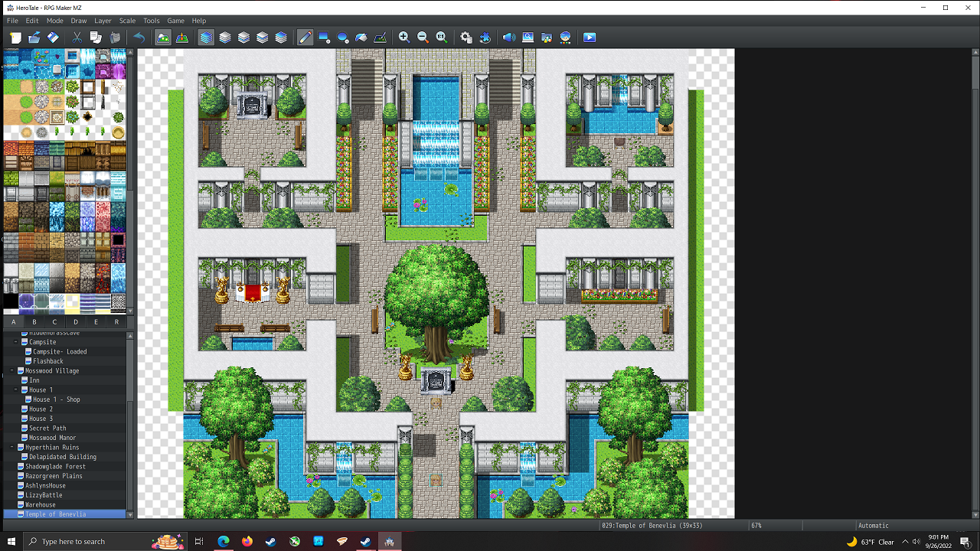Paste using the toolbar clipboard icon
Image resolution: width=980 pixels, height=551 pixels.
point(115,37)
